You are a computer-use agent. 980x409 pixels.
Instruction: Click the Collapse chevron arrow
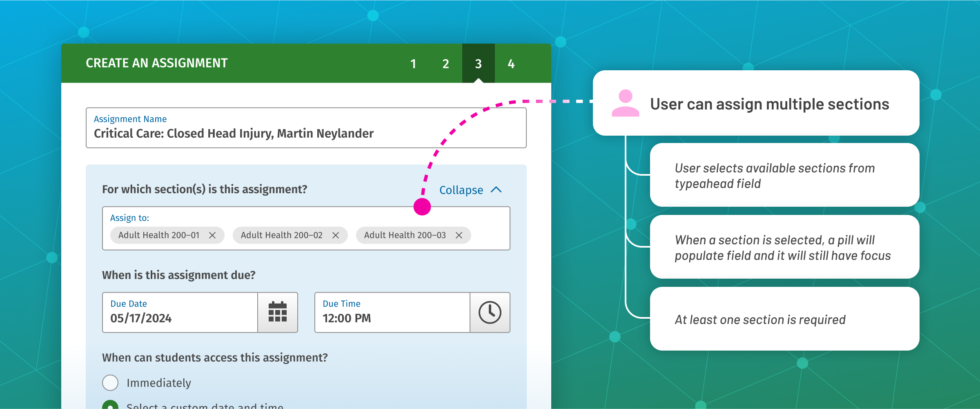[x=496, y=190]
